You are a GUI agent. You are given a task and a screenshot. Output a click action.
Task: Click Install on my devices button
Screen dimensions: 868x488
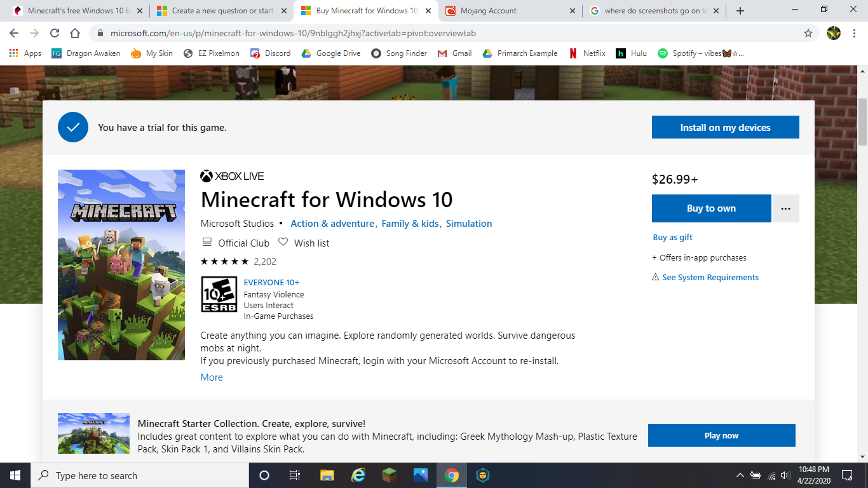click(725, 127)
